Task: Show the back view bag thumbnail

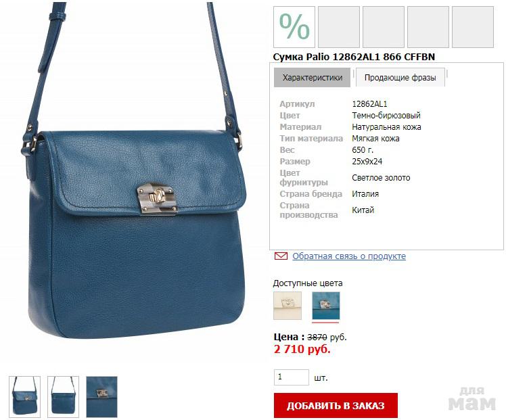Action: coord(63,397)
